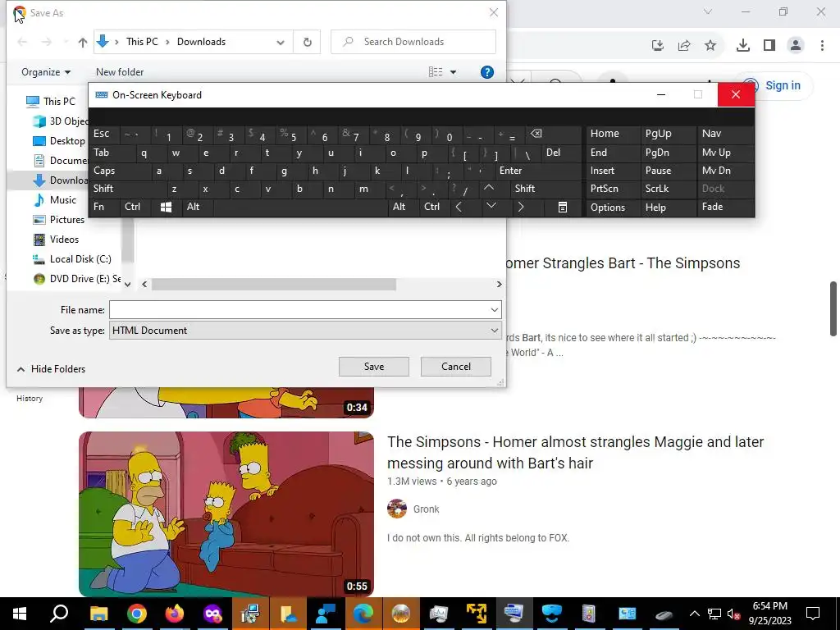Viewport: 840px width, 630px height.
Task: Click Help key on On-Screen Keyboard
Action: point(668,207)
